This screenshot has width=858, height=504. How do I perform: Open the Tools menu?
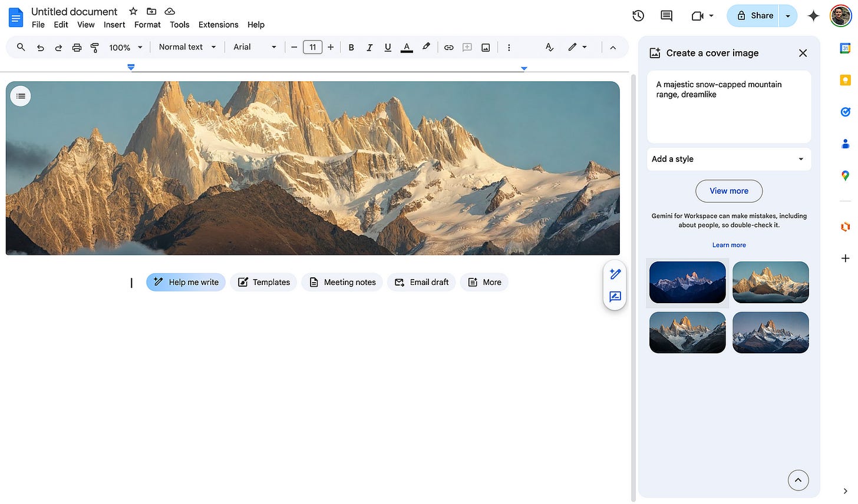[180, 25]
